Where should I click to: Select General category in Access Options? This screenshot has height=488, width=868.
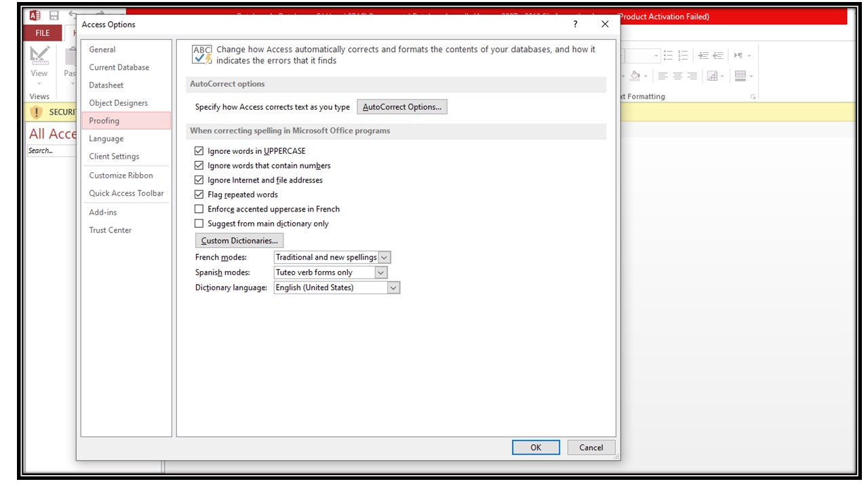125,49
